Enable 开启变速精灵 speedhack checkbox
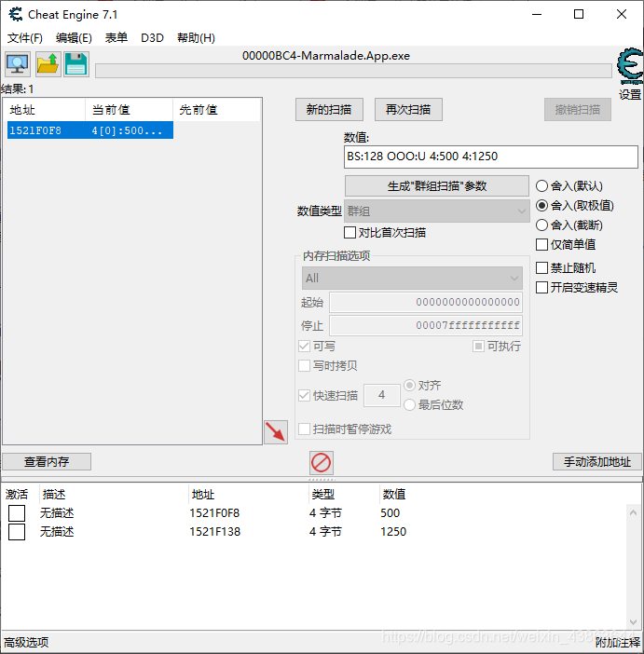644x654 pixels. [x=577, y=287]
